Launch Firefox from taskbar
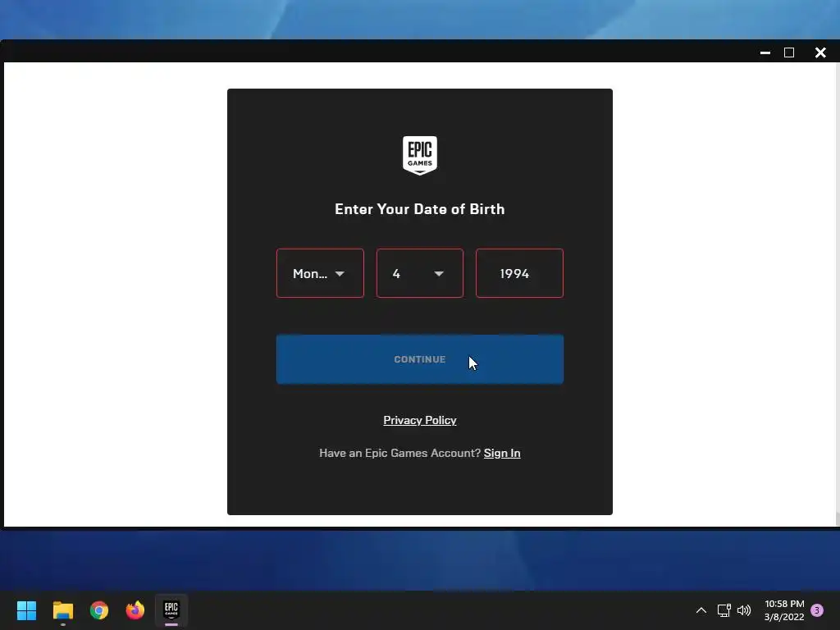 (135, 610)
